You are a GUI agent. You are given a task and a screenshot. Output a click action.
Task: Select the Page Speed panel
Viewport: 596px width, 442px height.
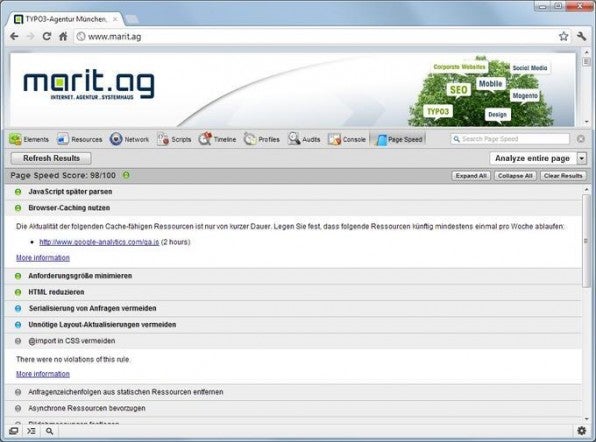click(399, 139)
